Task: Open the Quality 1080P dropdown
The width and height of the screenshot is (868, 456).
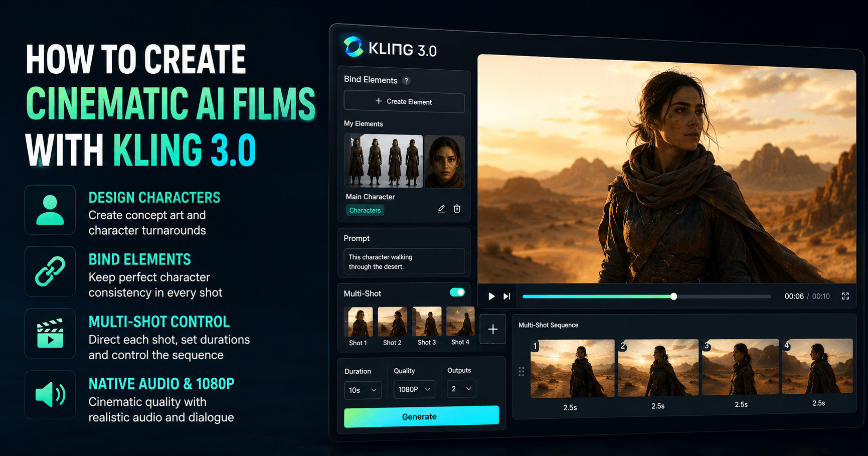Action: pyautogui.click(x=414, y=389)
